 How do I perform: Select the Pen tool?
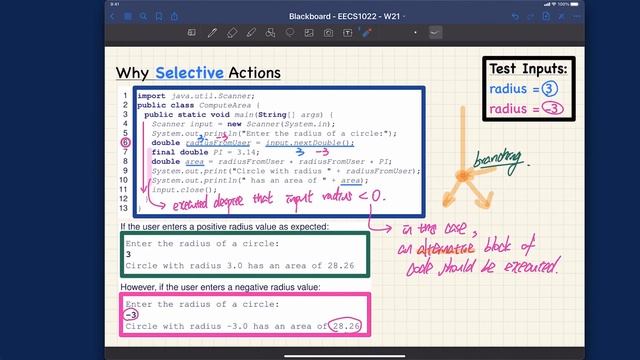click(x=212, y=33)
